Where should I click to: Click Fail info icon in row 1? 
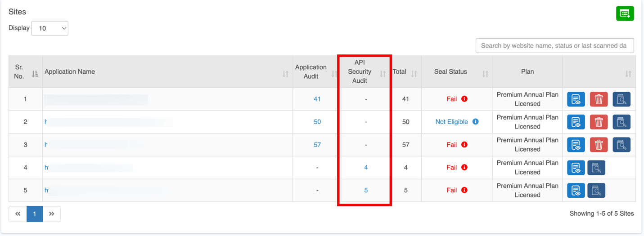(x=464, y=99)
